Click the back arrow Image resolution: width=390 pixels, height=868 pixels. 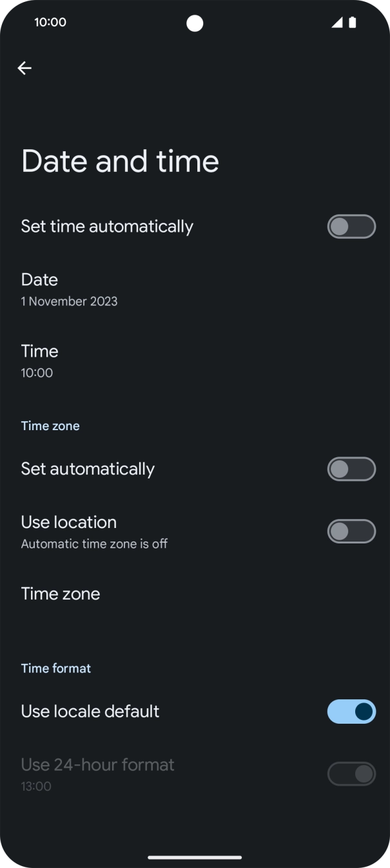[24, 68]
